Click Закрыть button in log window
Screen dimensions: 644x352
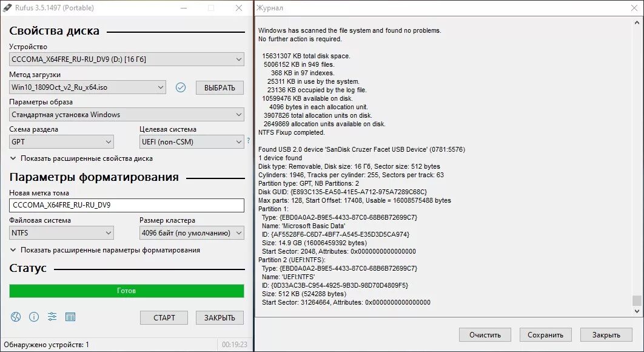pyautogui.click(x=606, y=335)
